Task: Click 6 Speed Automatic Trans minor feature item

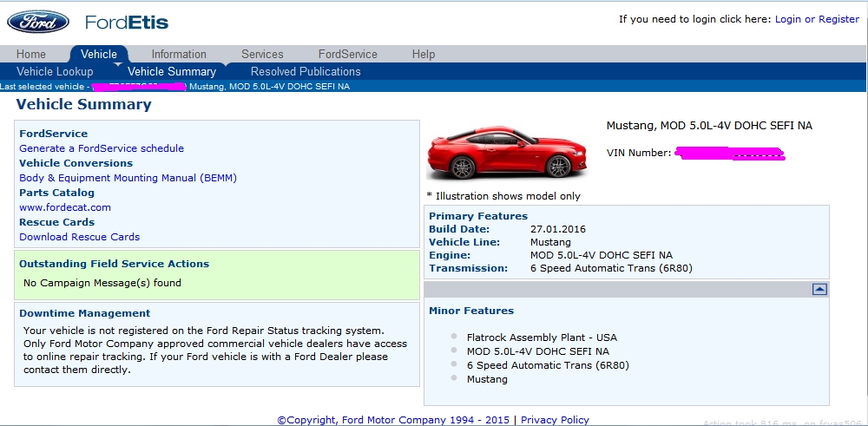Action: (x=548, y=365)
